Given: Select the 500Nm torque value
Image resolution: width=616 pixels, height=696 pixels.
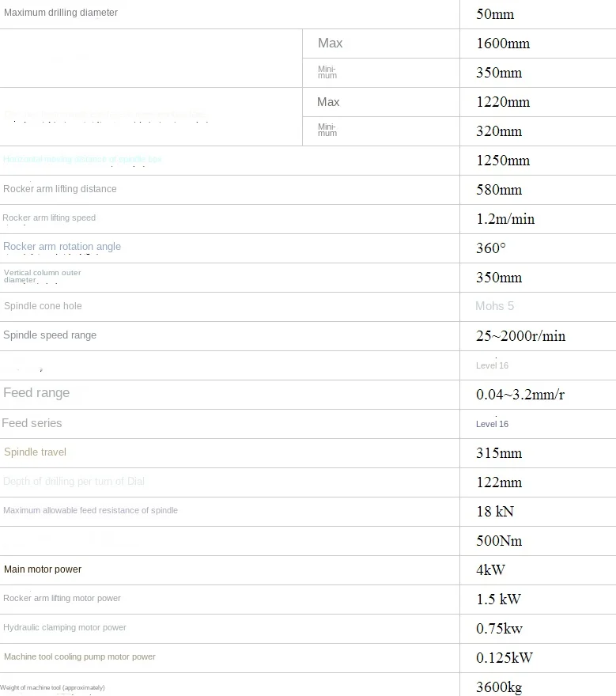Looking at the screenshot, I should [499, 541].
